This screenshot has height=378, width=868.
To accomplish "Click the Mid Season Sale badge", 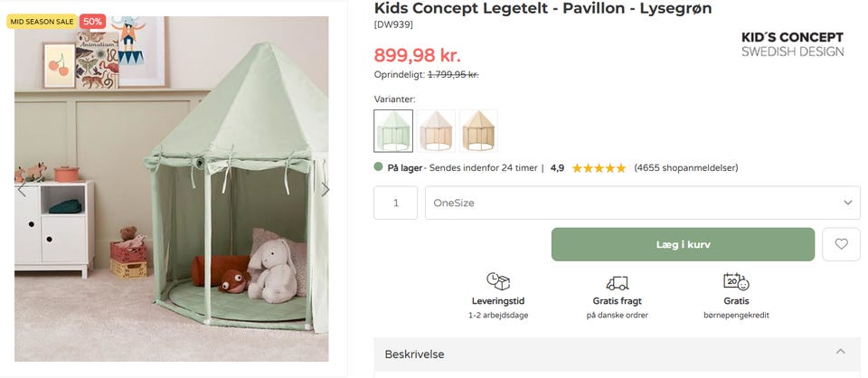I will [x=42, y=21].
